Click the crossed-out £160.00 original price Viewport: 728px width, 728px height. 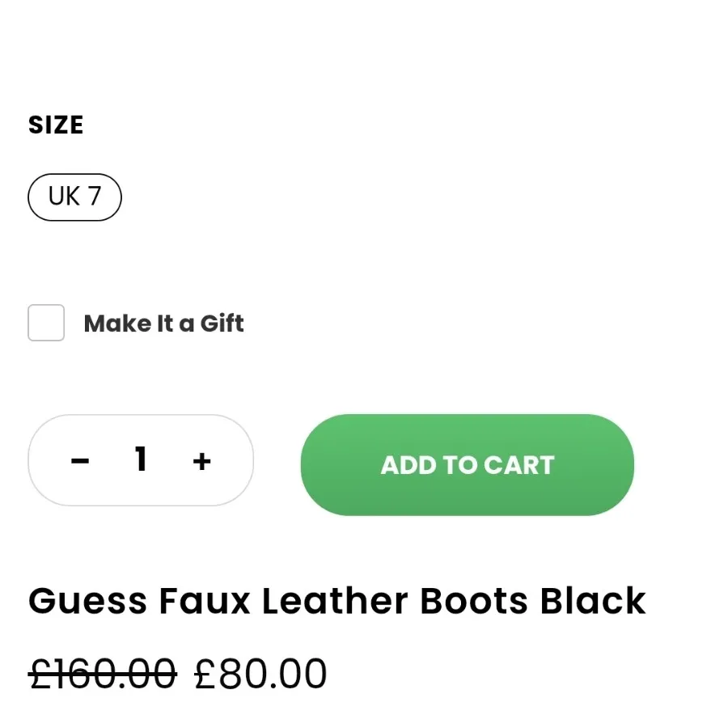(x=103, y=674)
